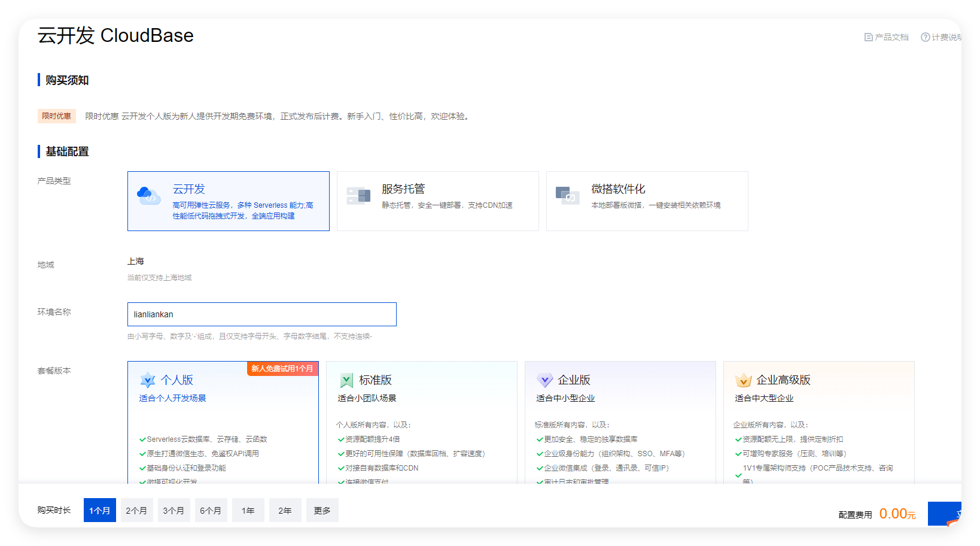
Task: Click the 个人版 star badge icon
Action: [148, 380]
